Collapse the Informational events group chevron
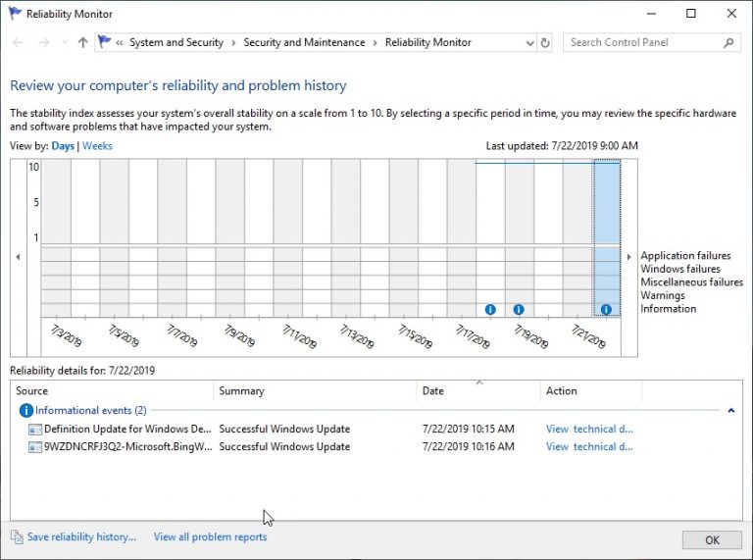Image resolution: width=753 pixels, height=560 pixels. [x=730, y=411]
